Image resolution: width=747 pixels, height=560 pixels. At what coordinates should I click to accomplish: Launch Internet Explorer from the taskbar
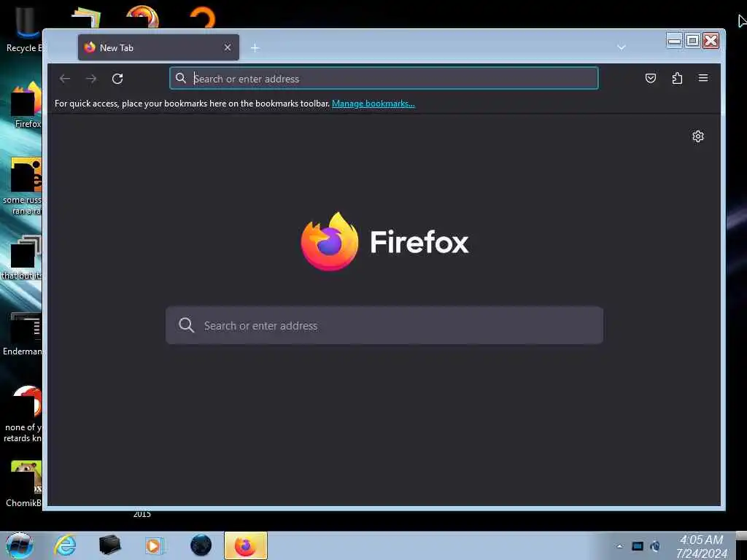click(65, 545)
